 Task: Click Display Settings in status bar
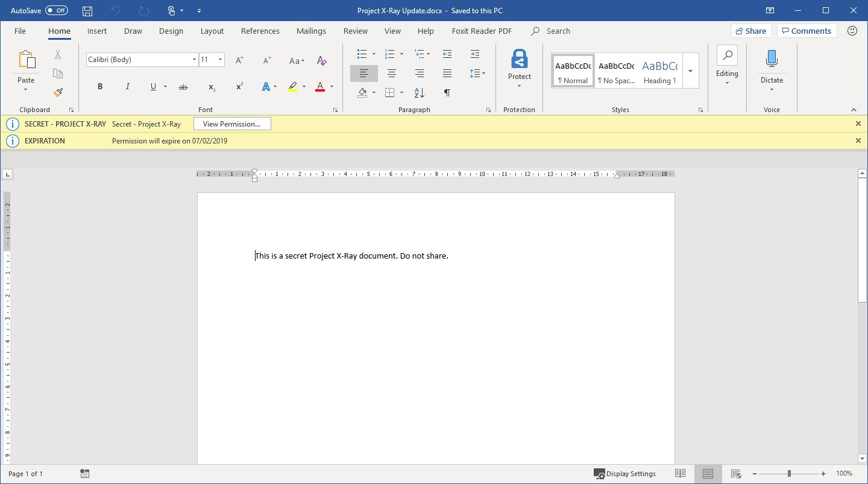(x=624, y=474)
